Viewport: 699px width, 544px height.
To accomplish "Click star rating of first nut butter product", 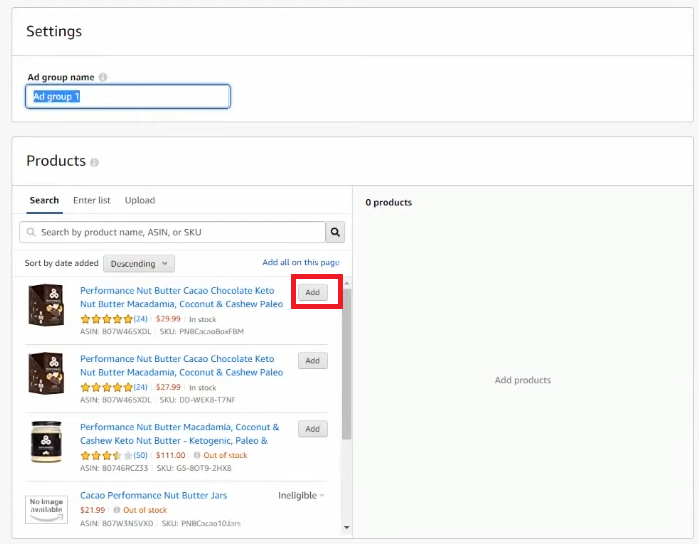I will [x=106, y=319].
